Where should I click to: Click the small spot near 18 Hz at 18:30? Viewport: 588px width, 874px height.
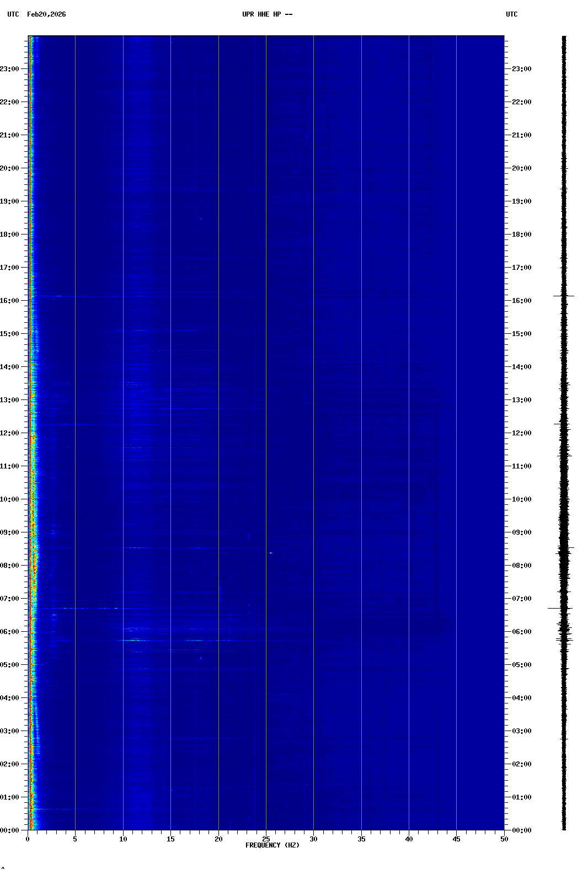[201, 219]
